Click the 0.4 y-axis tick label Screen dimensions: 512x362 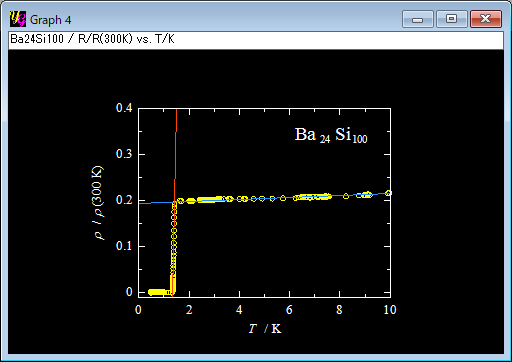click(124, 108)
